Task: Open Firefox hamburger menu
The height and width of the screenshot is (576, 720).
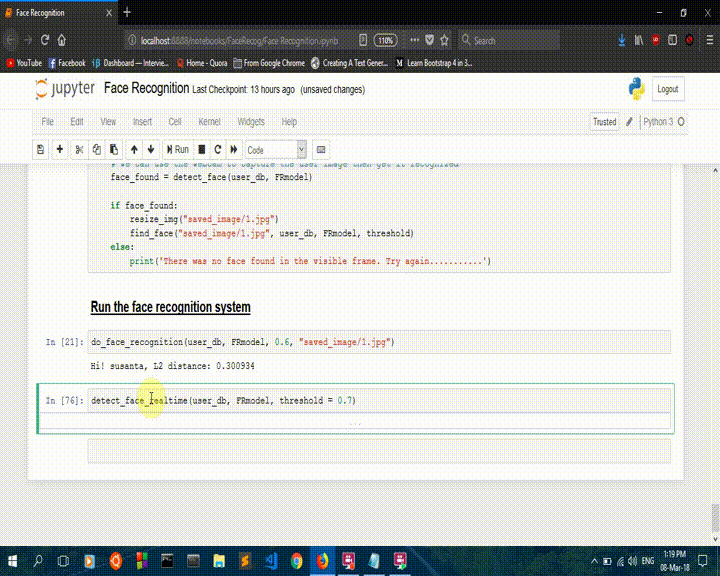Action: click(709, 40)
